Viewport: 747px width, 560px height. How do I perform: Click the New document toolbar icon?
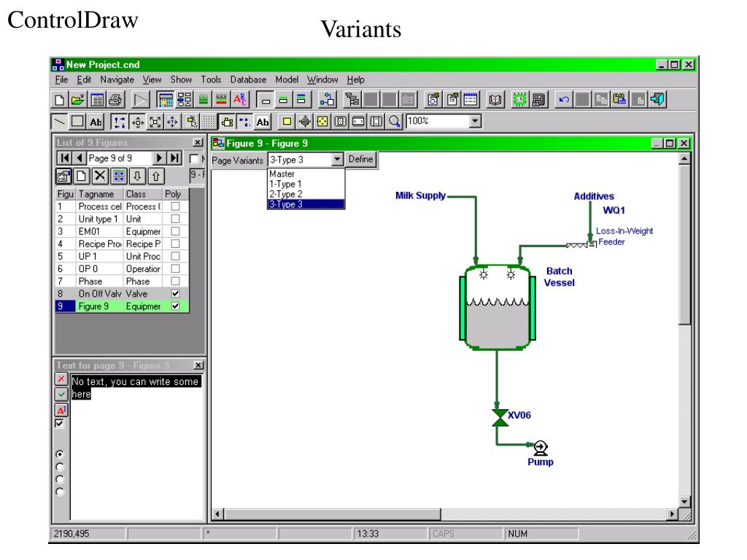click(x=60, y=99)
